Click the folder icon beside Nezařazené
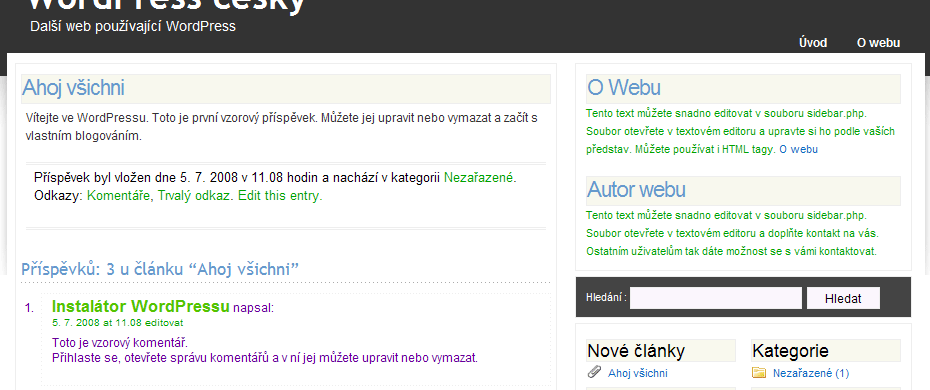 point(759,373)
